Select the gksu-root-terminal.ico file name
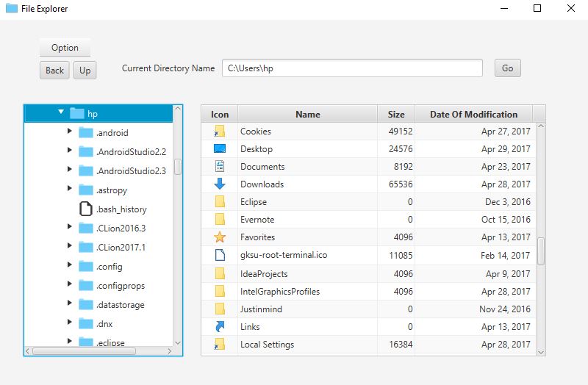 284,255
